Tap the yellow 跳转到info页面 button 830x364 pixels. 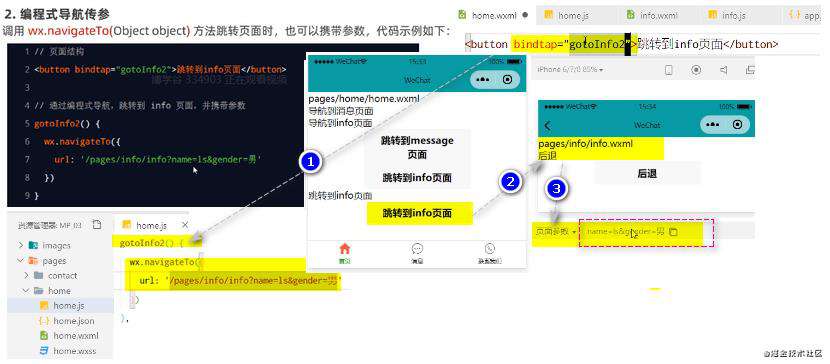pos(419,213)
